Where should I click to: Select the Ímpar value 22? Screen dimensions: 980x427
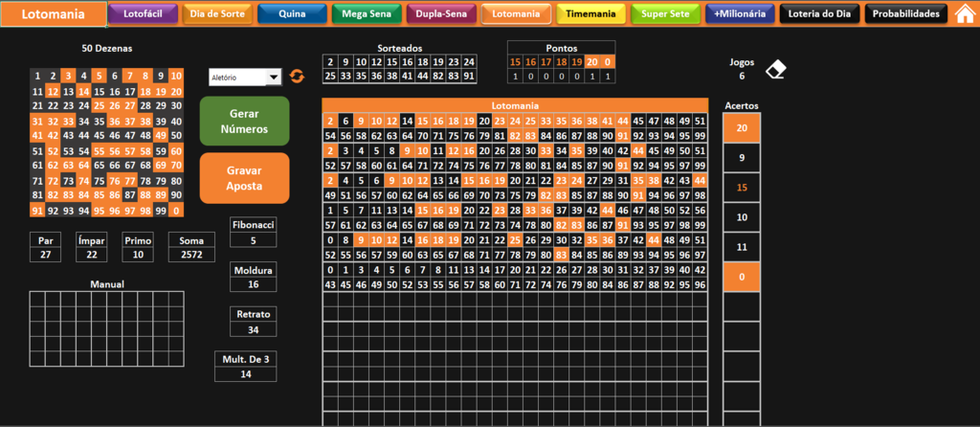[91, 255]
